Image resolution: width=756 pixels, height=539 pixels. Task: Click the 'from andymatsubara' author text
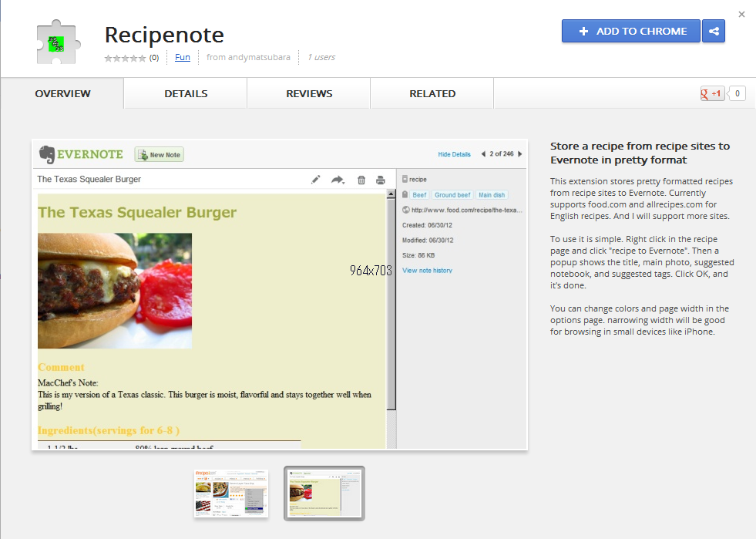(x=248, y=57)
